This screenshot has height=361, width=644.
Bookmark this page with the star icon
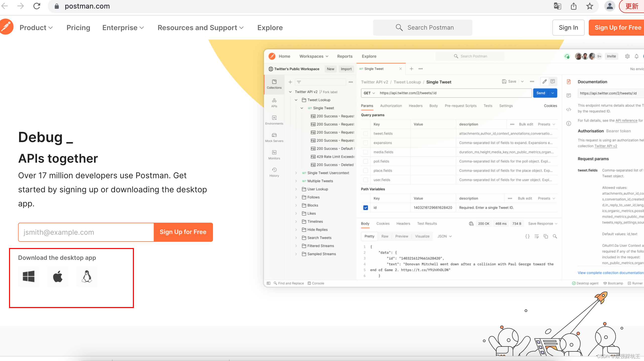tap(590, 6)
